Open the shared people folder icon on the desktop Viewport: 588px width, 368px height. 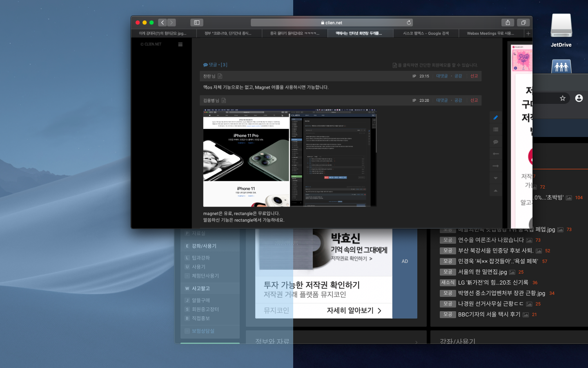(561, 67)
